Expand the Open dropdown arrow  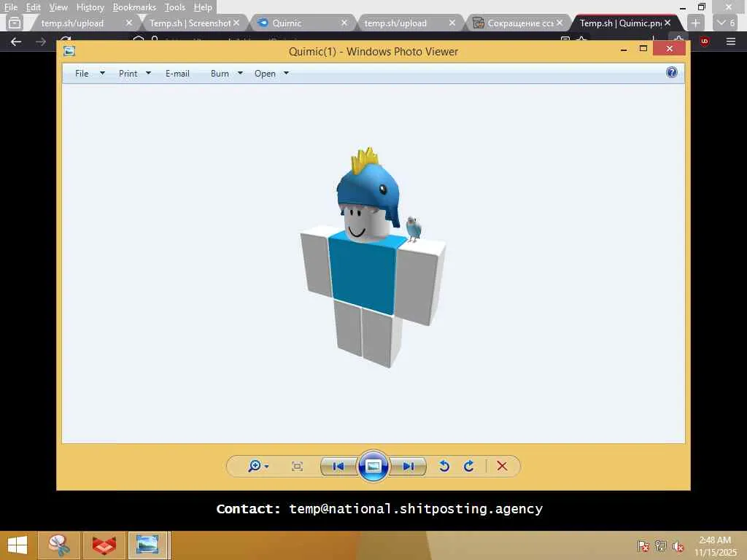pyautogui.click(x=286, y=74)
